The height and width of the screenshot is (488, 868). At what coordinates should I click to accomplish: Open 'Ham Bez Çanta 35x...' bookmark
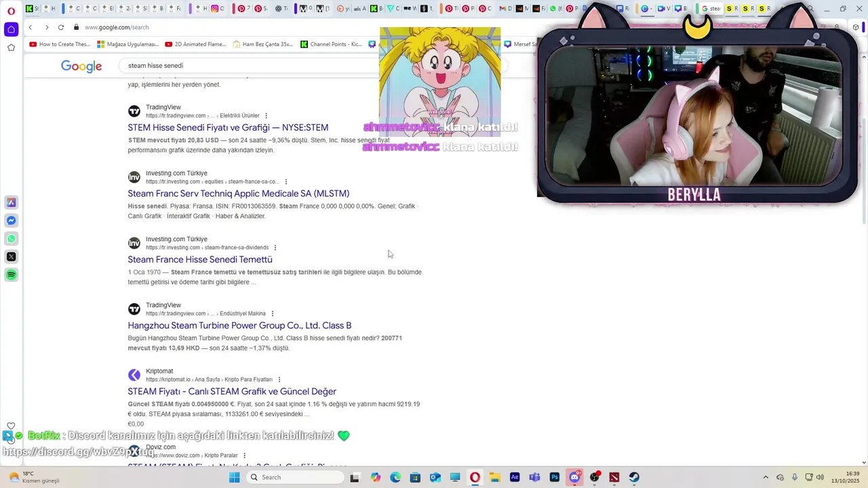pos(263,44)
